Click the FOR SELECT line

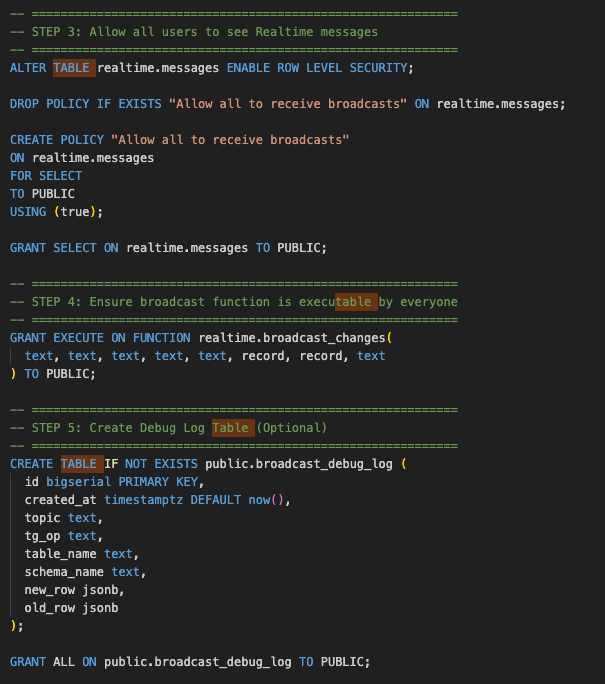pos(46,175)
